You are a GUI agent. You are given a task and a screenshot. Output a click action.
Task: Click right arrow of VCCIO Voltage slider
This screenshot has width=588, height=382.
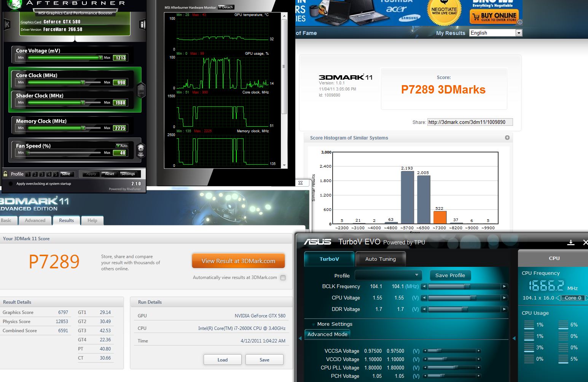(479, 359)
